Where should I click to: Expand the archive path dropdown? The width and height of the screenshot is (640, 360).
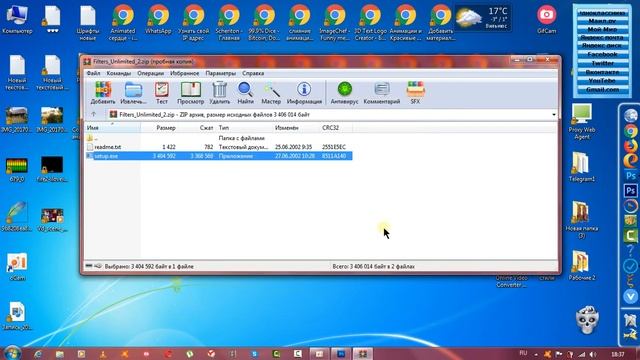click(554, 115)
